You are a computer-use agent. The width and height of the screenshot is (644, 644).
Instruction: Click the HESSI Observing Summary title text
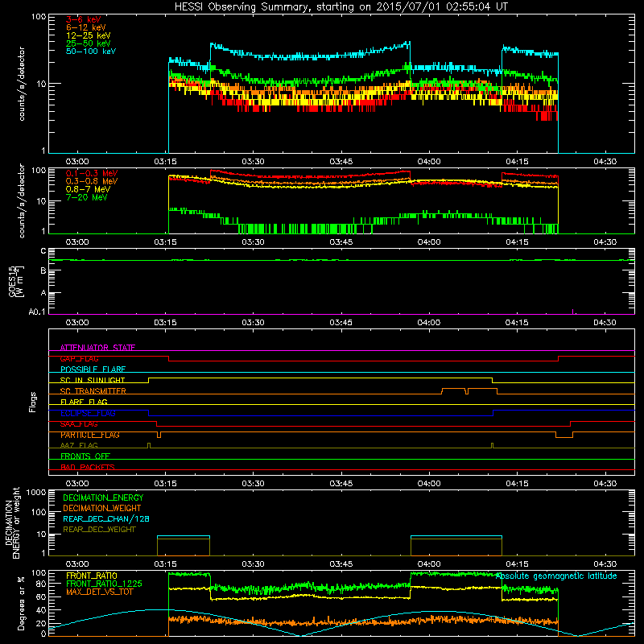[341, 6]
